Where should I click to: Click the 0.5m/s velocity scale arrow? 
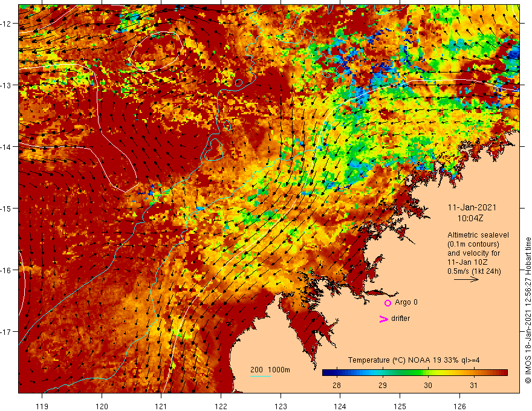point(466,279)
